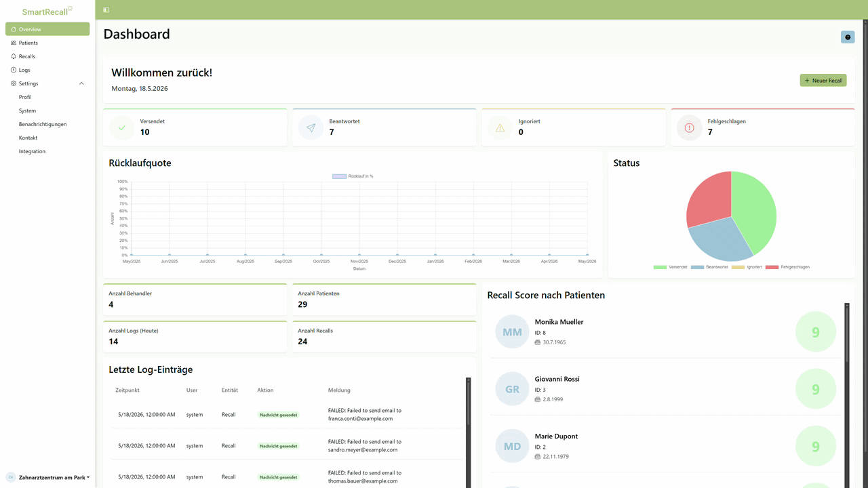The image size is (868, 488).
Task: Click the Beantwortet paper plane icon
Action: (x=311, y=127)
